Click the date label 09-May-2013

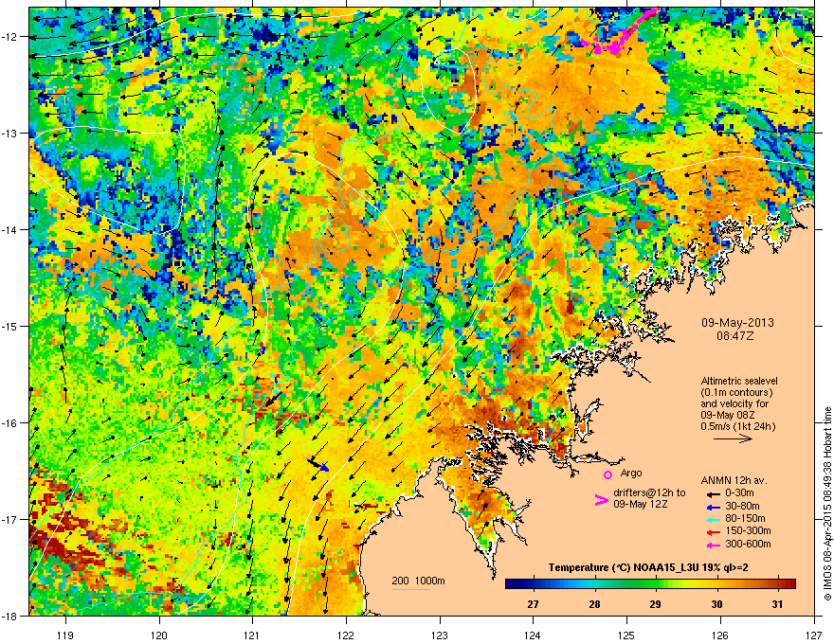(737, 323)
